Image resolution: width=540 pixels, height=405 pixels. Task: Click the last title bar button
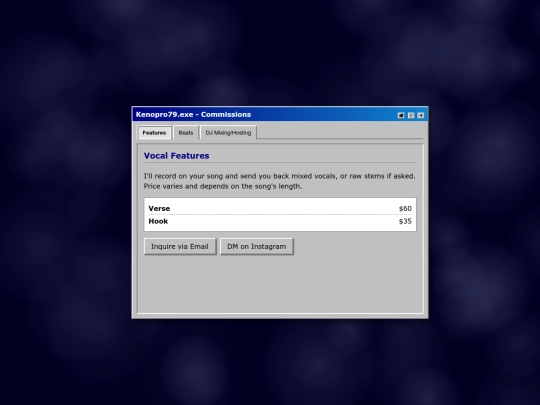tap(421, 115)
